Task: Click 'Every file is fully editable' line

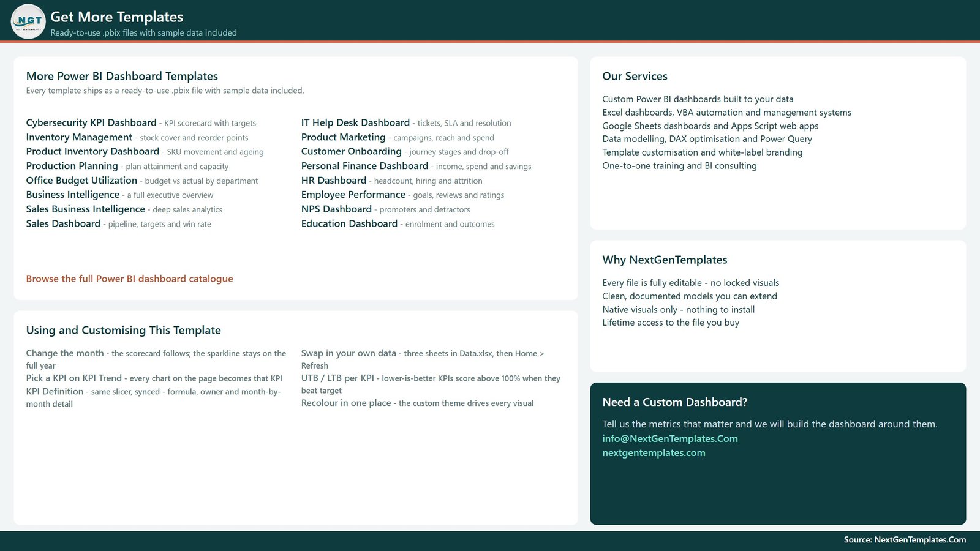Action: [x=690, y=283]
